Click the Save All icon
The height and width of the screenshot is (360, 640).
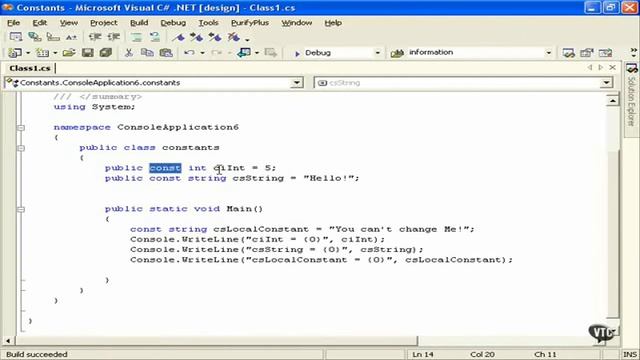pos(106,53)
